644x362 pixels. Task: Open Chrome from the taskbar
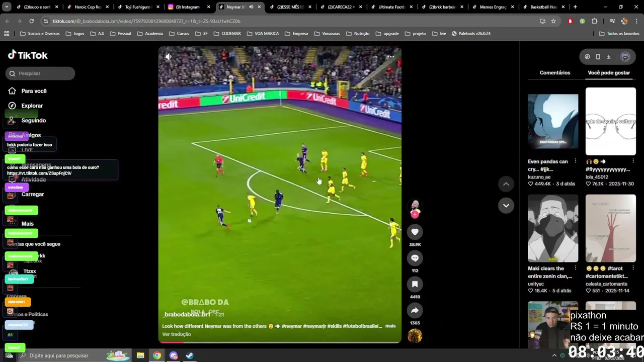tap(157, 355)
